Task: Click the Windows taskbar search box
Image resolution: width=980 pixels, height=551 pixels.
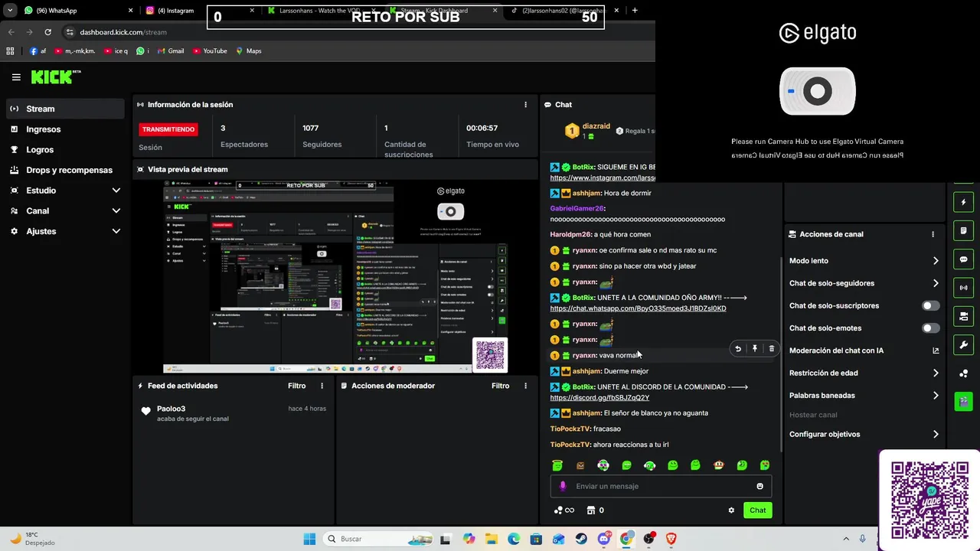Action: click(x=378, y=539)
